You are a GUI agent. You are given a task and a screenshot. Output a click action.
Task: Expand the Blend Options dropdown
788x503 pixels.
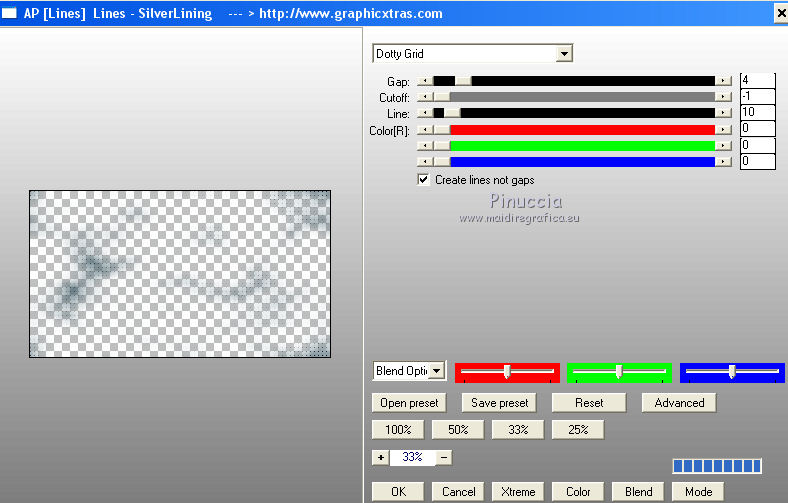pos(437,371)
